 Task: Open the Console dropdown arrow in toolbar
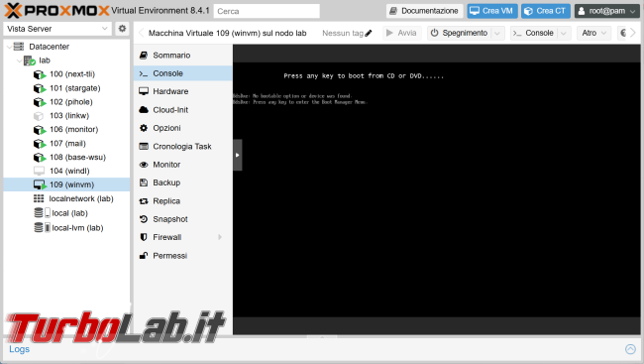(564, 33)
